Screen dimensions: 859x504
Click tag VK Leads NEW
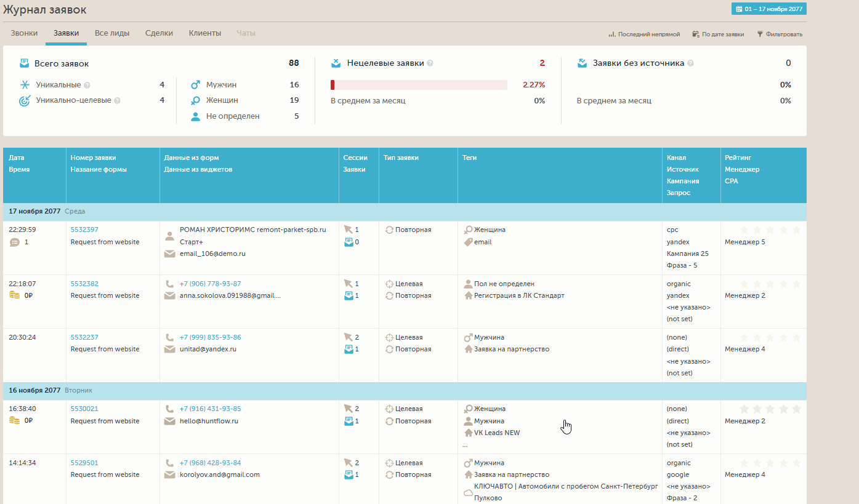[x=497, y=433]
